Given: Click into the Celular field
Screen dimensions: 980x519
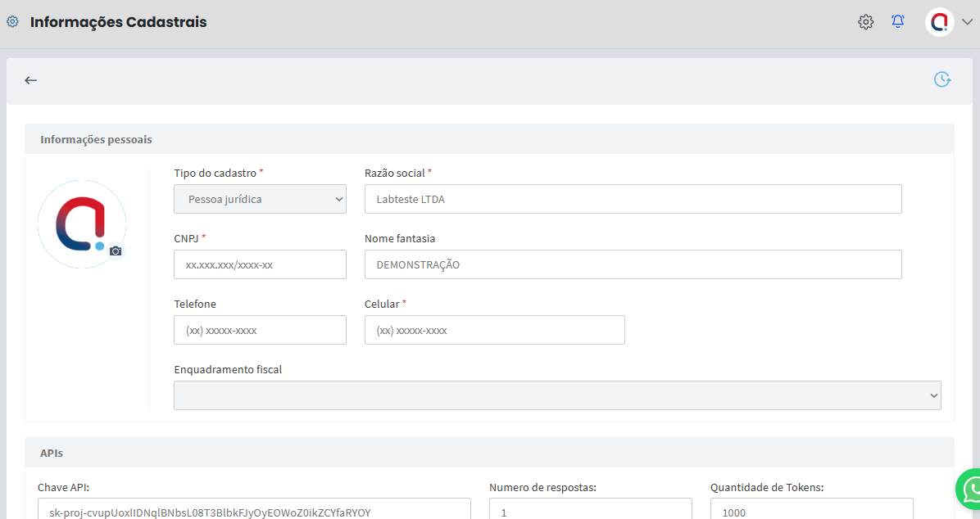Looking at the screenshot, I should [494, 330].
